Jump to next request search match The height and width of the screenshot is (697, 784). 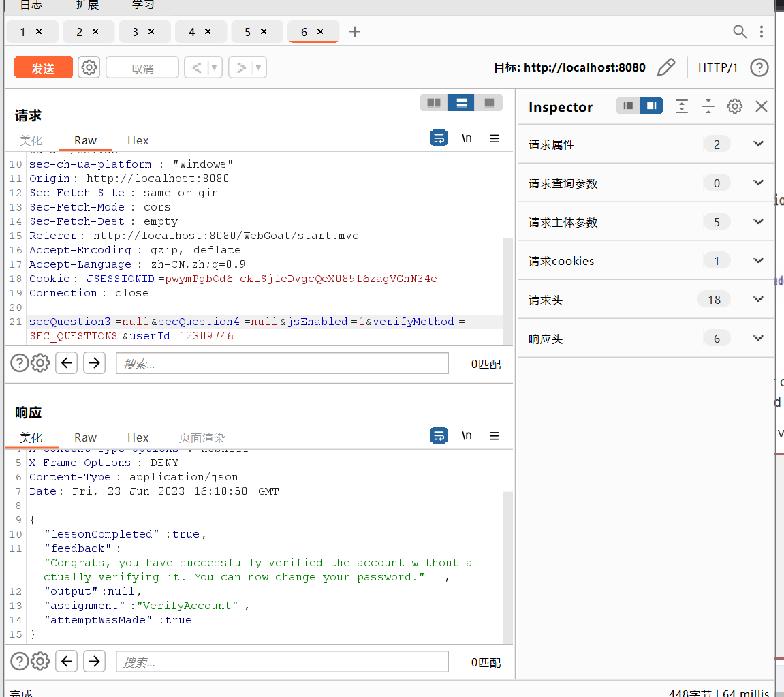coord(94,363)
